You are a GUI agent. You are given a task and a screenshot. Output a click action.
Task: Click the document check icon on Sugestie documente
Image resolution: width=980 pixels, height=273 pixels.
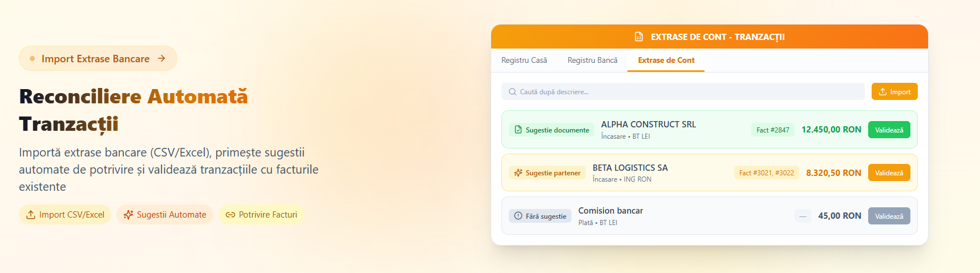pos(518,130)
